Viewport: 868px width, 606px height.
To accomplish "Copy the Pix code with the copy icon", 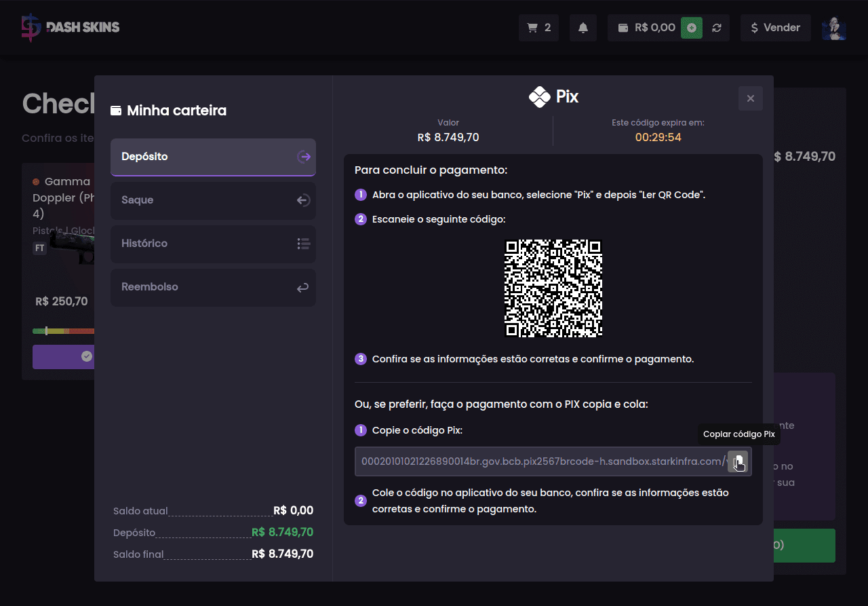I will click(x=738, y=461).
